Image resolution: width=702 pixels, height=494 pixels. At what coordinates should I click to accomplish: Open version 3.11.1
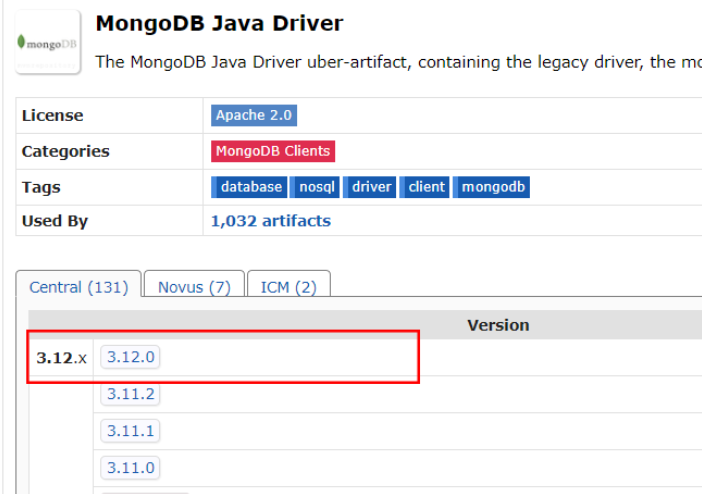130,431
